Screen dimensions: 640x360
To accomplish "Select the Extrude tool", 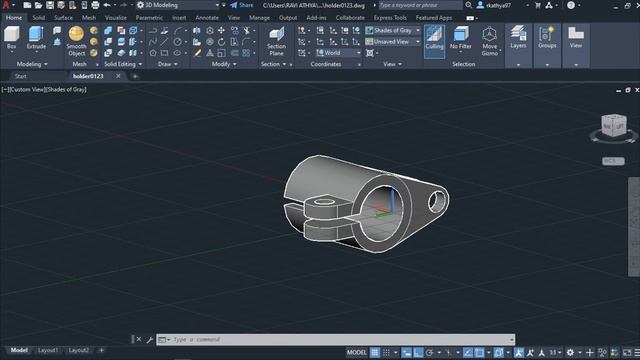I will pos(36,38).
